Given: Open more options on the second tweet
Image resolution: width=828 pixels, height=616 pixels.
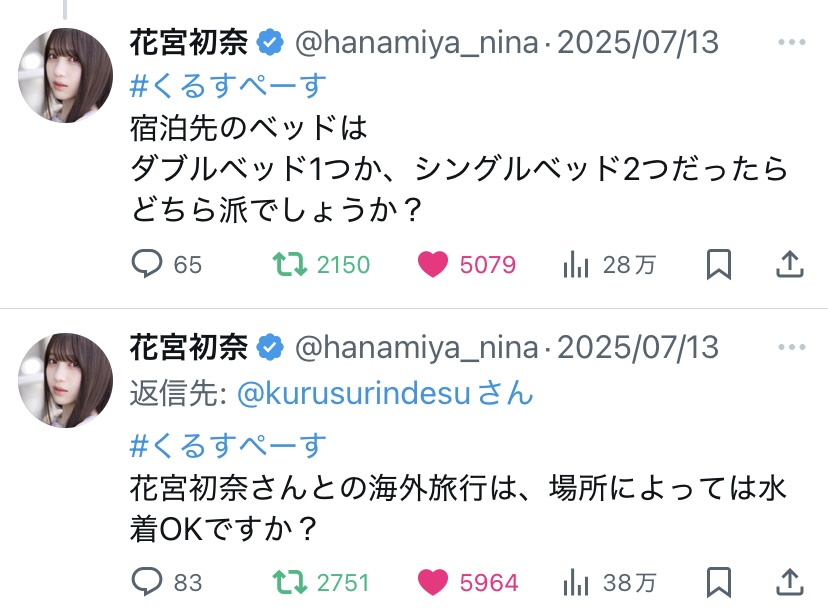Looking at the screenshot, I should click(791, 347).
